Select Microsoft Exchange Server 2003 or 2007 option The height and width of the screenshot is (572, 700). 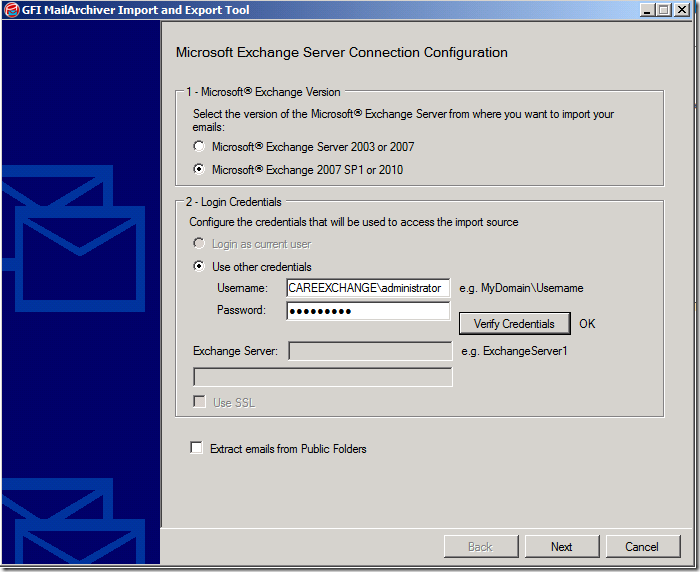pos(199,146)
